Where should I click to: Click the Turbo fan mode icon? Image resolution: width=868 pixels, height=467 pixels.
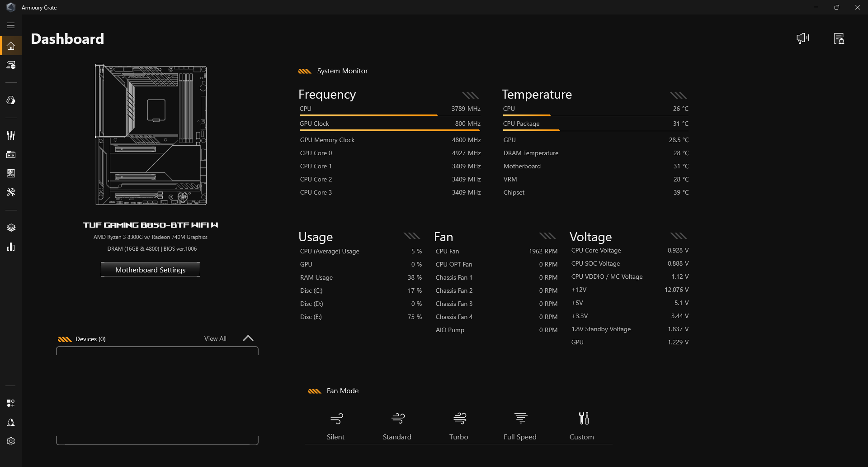point(460,418)
